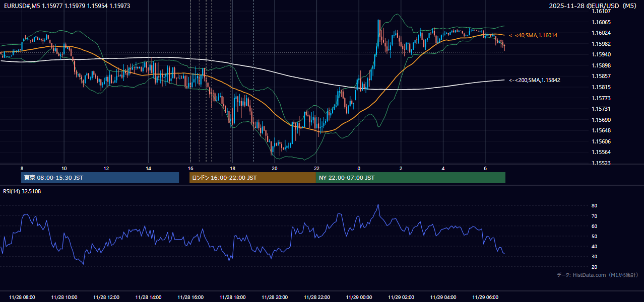Click hour tick 6 under price chart
Viewport: 644px width, 302px height.
(x=485, y=168)
